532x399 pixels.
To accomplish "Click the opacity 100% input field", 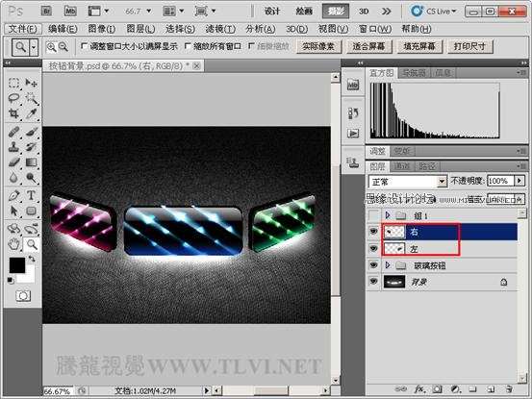I will coord(500,181).
